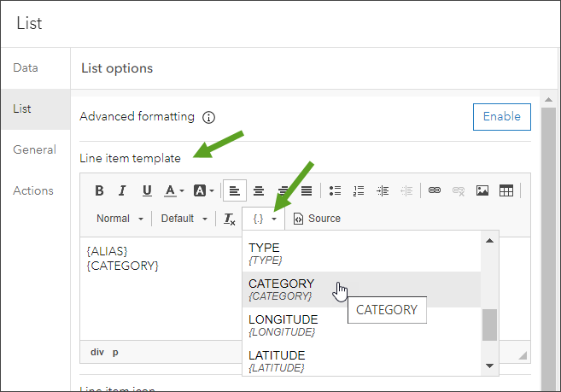Screen dimensions: 561x392
Task: Open the text color picker
Action: tap(174, 190)
